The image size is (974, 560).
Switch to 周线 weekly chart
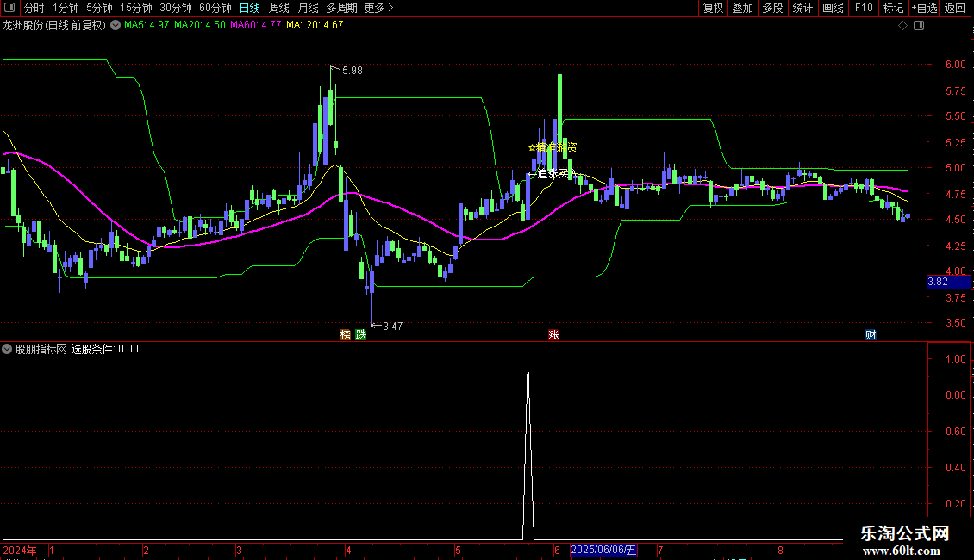279,8
